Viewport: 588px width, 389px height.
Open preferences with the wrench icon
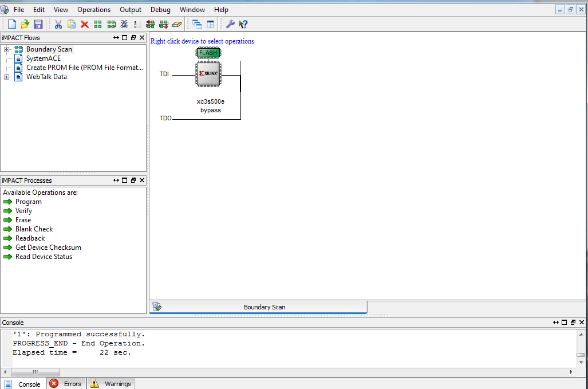pyautogui.click(x=230, y=25)
